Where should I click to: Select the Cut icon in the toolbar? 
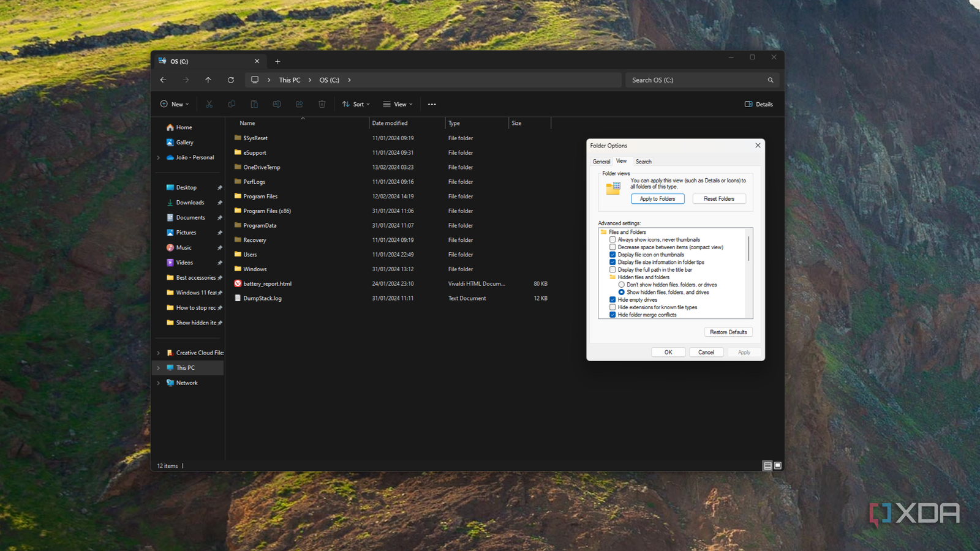[x=209, y=104]
